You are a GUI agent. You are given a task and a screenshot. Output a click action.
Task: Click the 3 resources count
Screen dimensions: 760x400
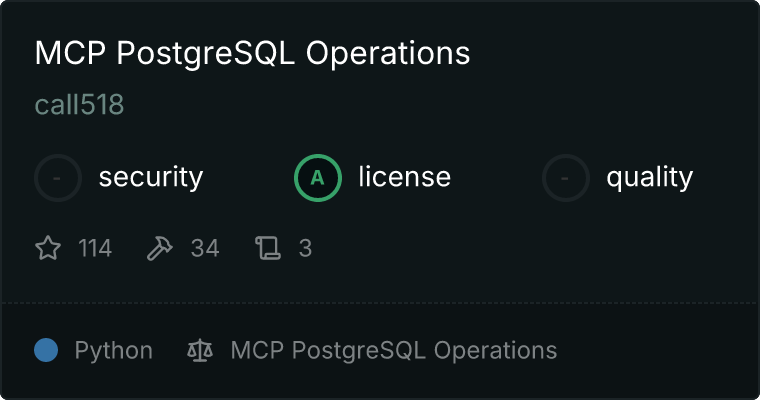[305, 248]
